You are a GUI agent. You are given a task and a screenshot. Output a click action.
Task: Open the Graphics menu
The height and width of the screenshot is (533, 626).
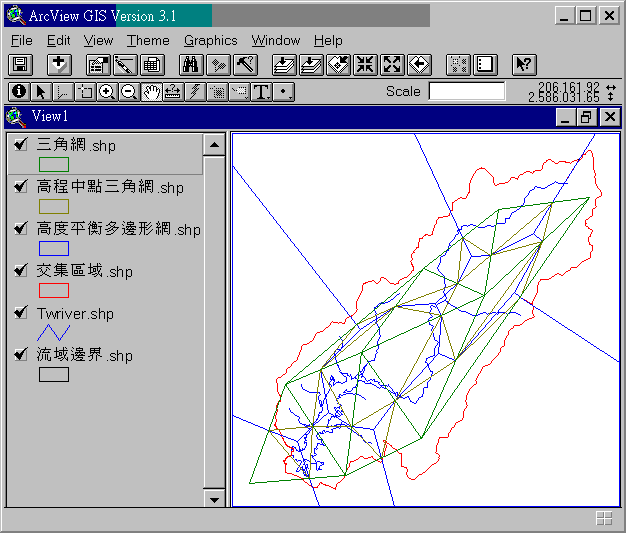click(x=210, y=40)
